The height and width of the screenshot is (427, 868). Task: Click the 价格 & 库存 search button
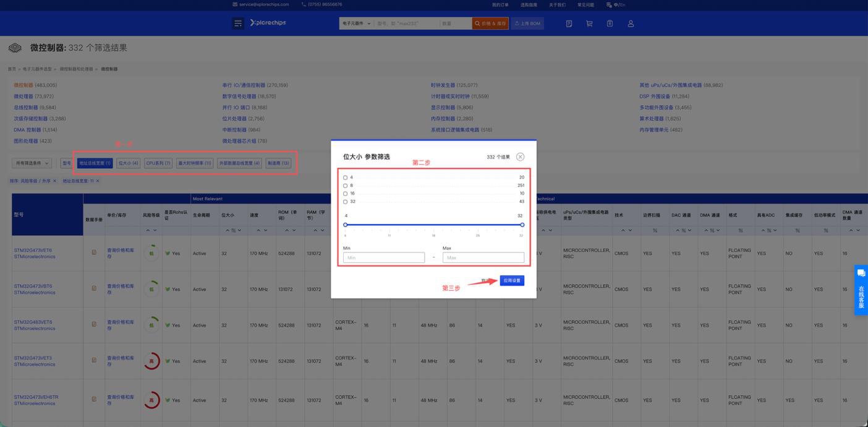pyautogui.click(x=490, y=24)
